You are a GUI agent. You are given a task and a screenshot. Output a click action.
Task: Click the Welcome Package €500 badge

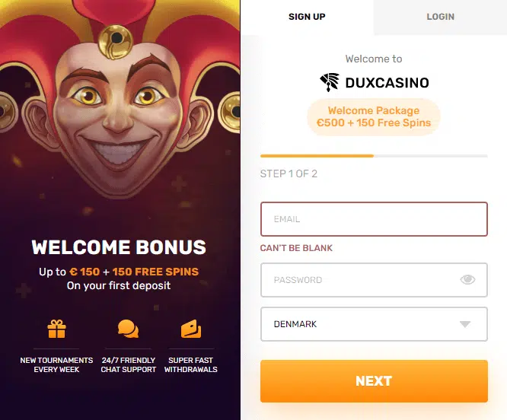tap(374, 116)
